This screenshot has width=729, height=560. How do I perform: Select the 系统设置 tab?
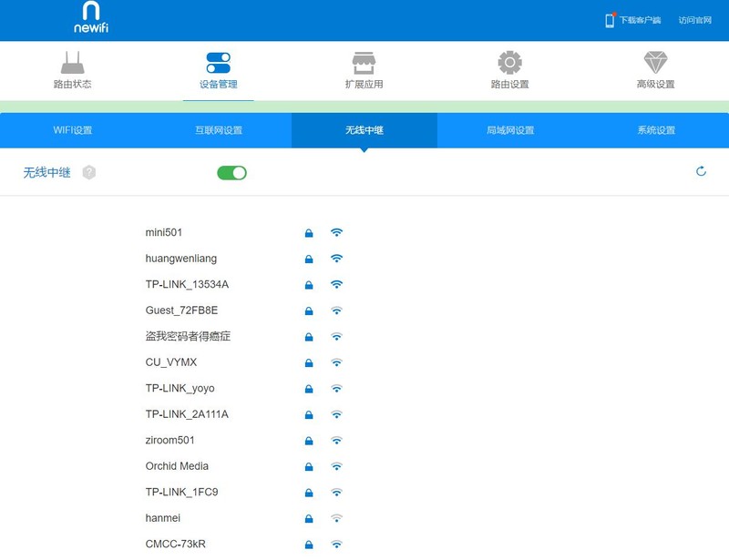[x=656, y=130]
